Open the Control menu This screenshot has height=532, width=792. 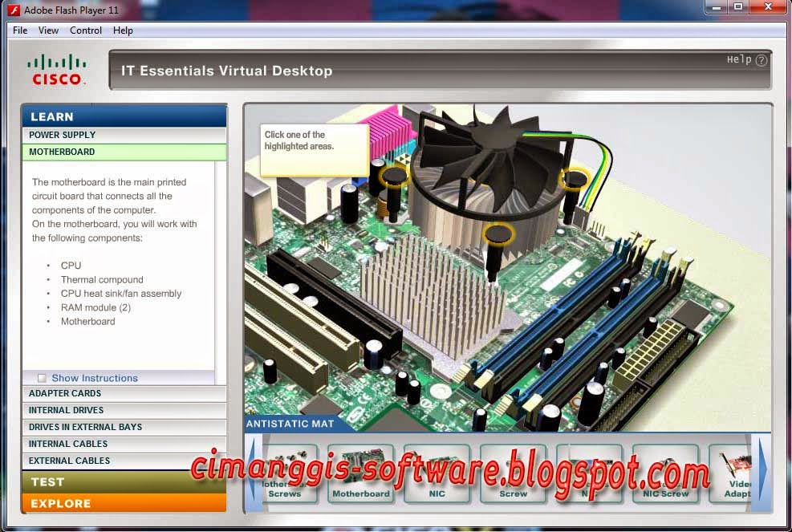(85, 30)
